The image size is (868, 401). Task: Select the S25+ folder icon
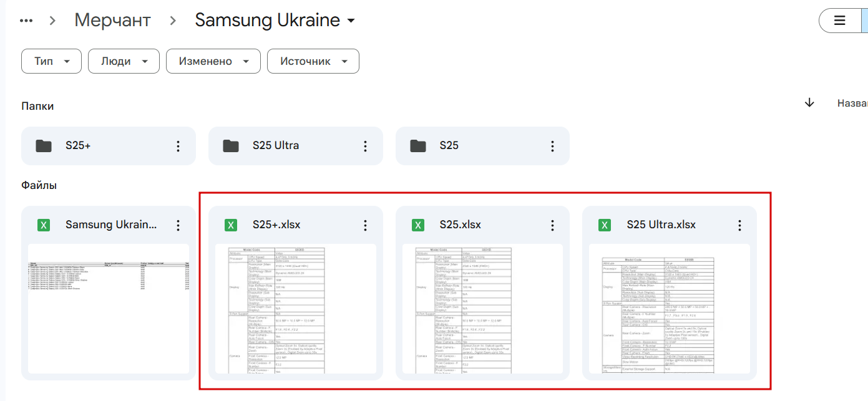[x=44, y=146]
